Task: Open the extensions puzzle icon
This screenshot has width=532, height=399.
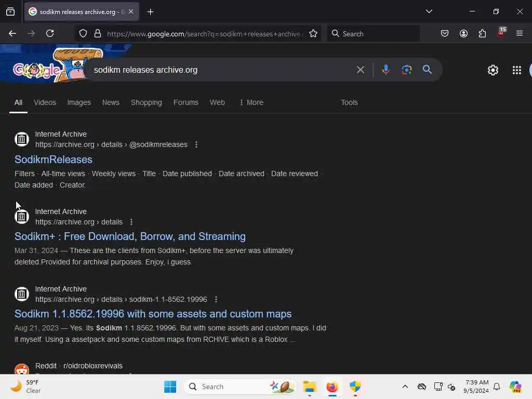Action: (482, 33)
